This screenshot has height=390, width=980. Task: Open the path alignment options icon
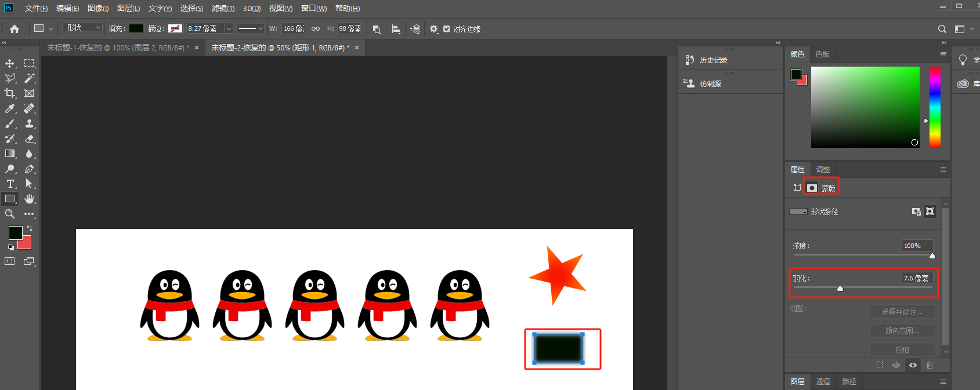[x=396, y=29]
